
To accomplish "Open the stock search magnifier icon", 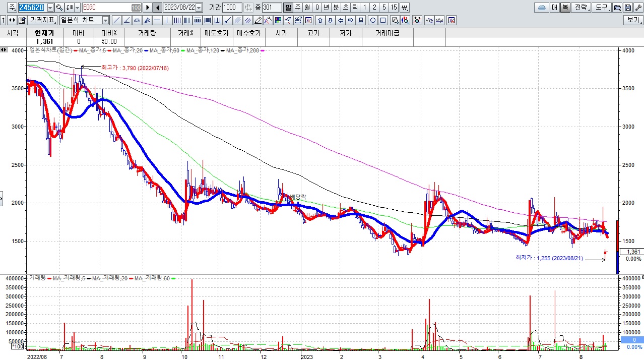I will 59,8.
